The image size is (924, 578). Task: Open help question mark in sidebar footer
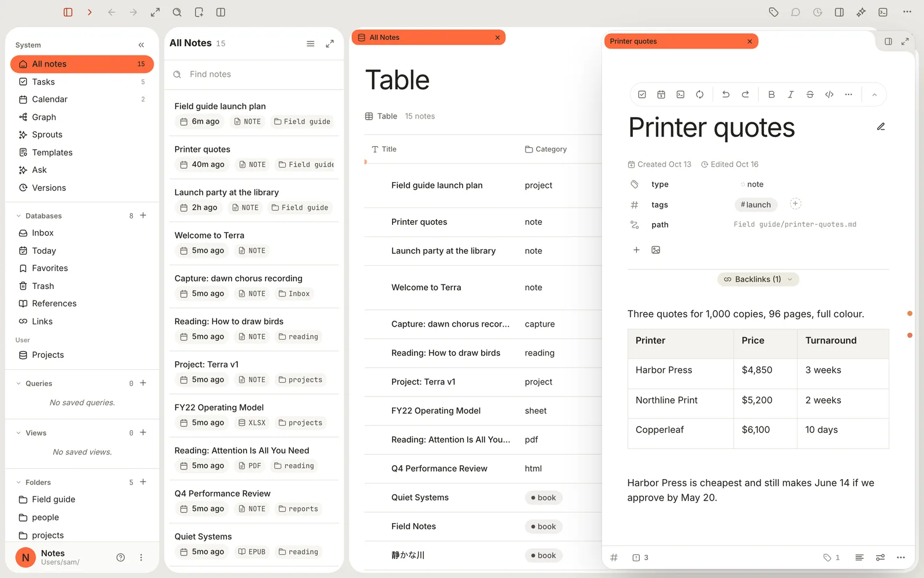click(x=121, y=558)
